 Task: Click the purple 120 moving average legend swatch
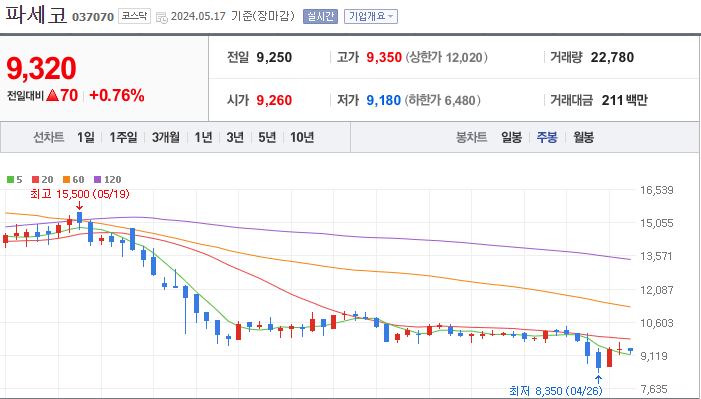pos(97,180)
